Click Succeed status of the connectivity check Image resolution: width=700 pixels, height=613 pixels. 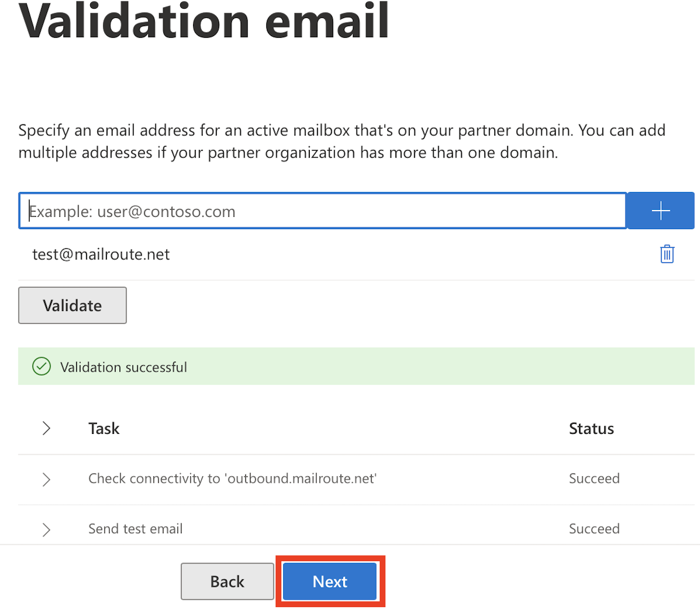click(594, 479)
